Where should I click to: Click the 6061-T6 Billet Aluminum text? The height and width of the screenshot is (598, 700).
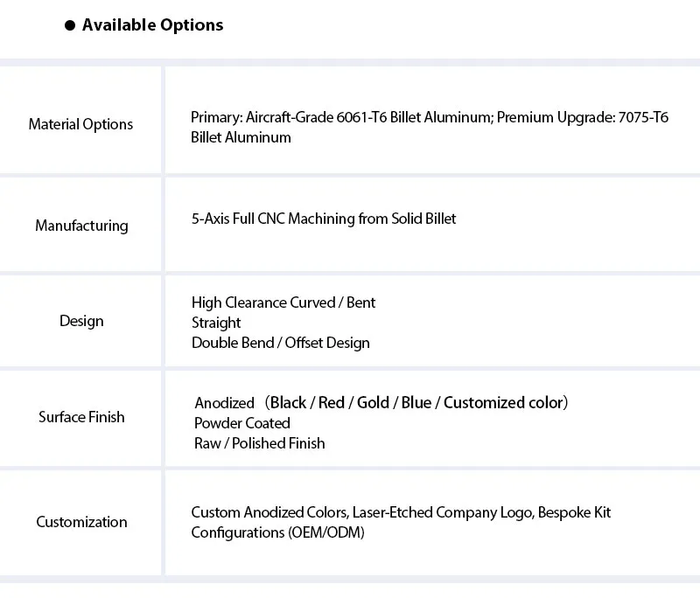415,117
